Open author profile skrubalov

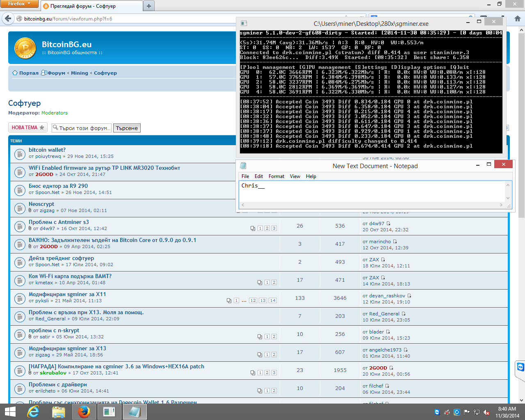[53, 373]
